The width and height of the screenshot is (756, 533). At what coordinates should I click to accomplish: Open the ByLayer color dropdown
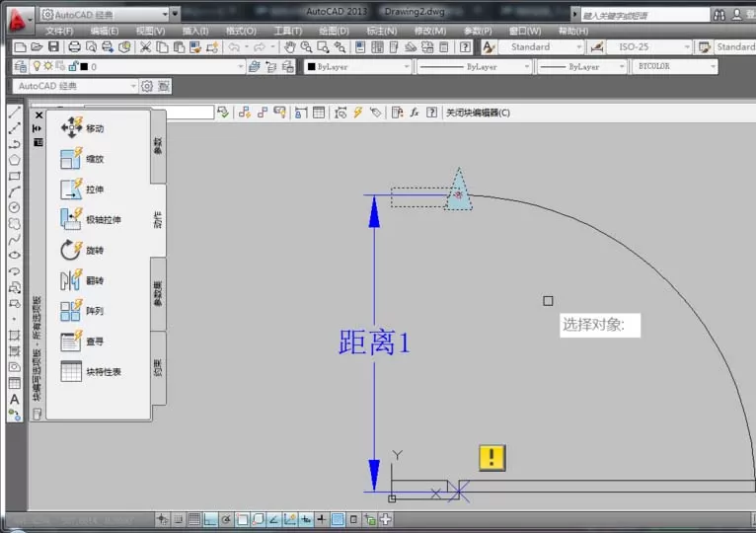pos(357,66)
